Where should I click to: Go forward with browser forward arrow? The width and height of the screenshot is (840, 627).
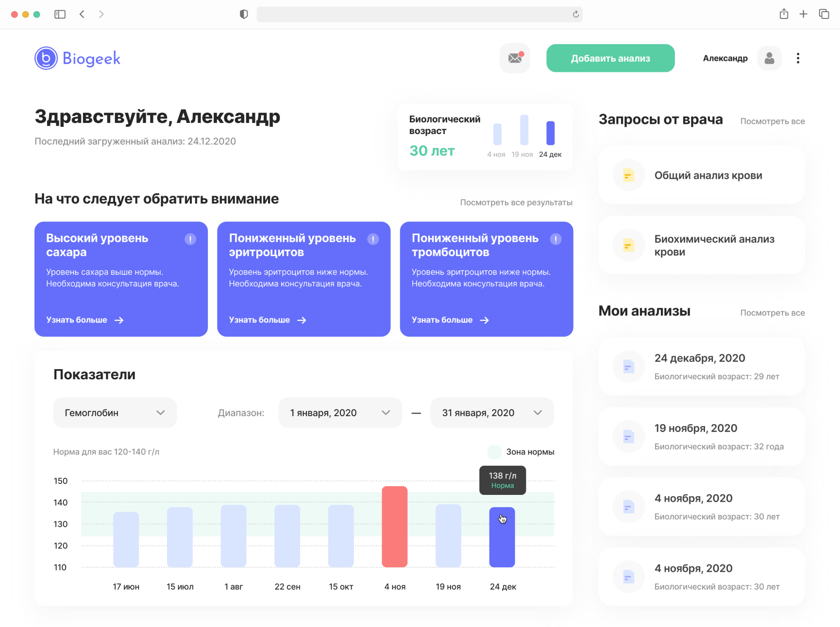click(101, 15)
